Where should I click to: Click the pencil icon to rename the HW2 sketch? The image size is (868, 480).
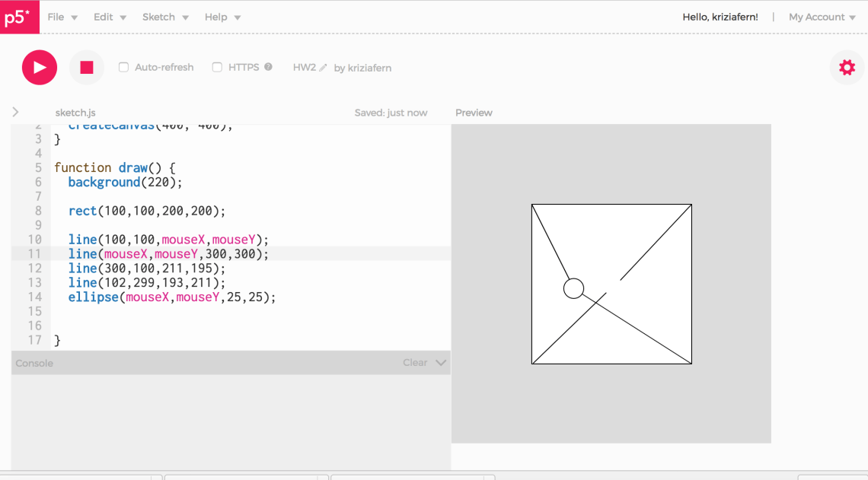coord(323,67)
